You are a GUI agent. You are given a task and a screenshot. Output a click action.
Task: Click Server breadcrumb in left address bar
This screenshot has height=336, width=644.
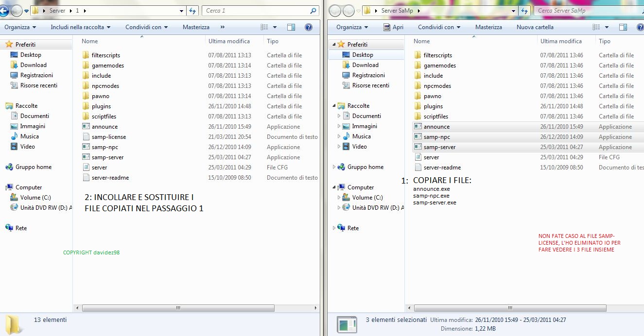[57, 11]
